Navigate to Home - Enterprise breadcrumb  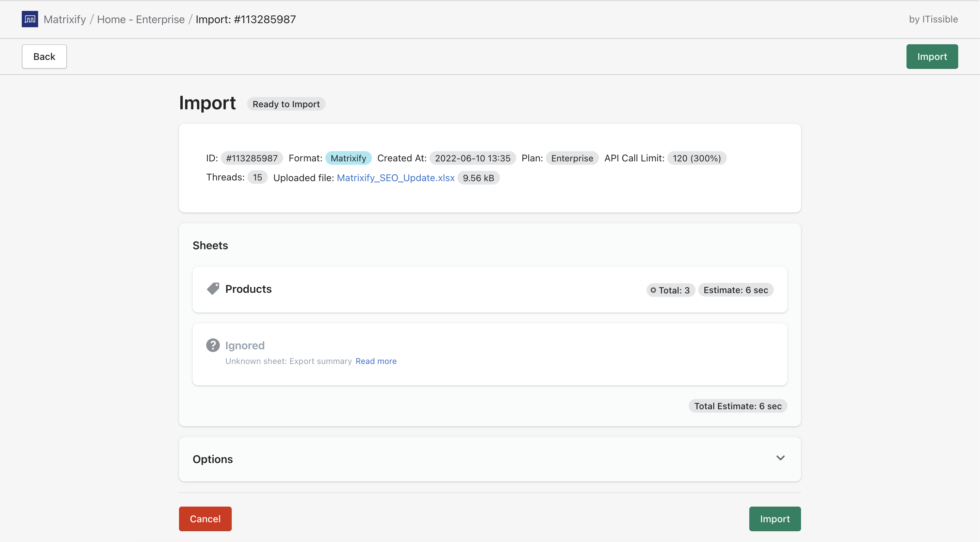coord(141,19)
